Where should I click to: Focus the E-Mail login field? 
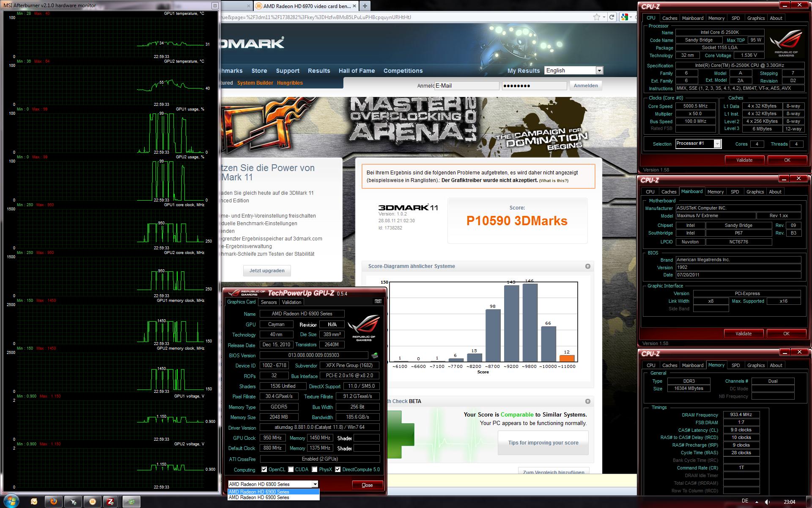466,86
